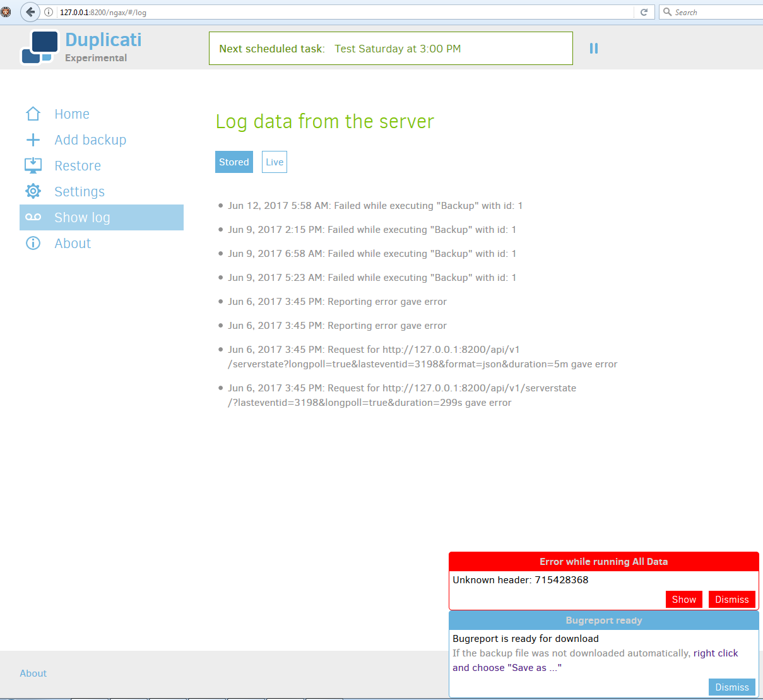The height and width of the screenshot is (700, 763).
Task: Switch to the Live log tab
Action: click(274, 162)
